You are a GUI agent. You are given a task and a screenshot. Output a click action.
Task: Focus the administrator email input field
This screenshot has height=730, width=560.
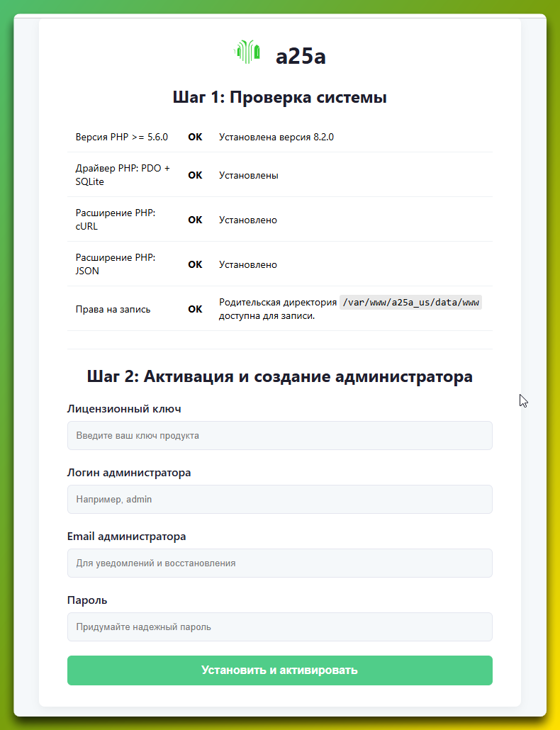click(279, 563)
